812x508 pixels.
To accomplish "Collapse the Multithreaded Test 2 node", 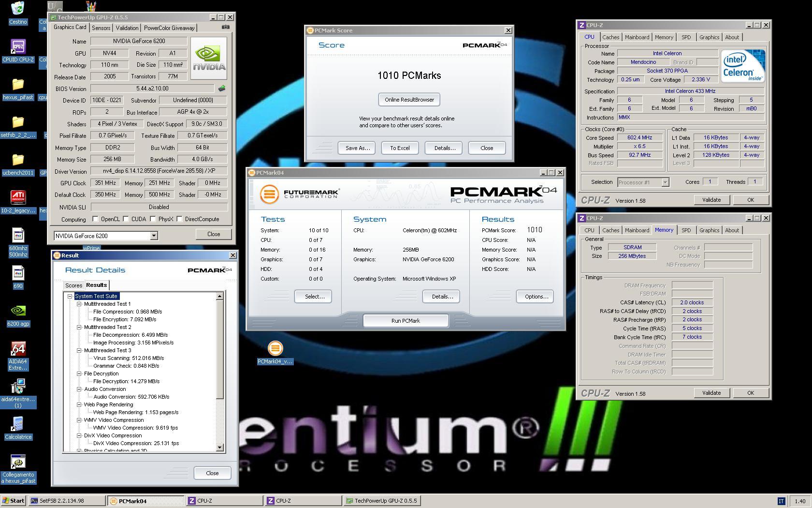I will click(79, 327).
